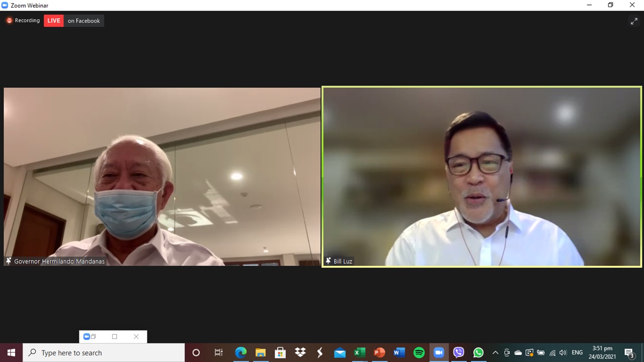
Task: Open PowerPoint from the taskbar
Action: click(379, 352)
